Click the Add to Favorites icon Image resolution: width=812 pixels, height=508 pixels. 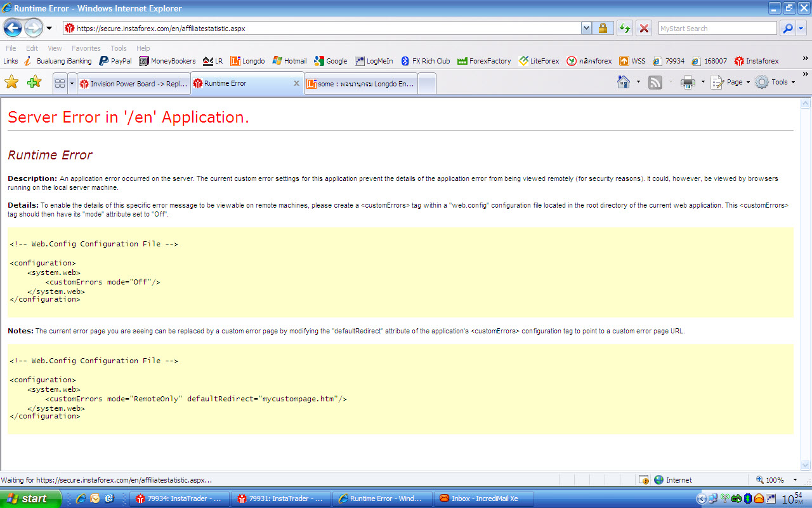pyautogui.click(x=34, y=83)
